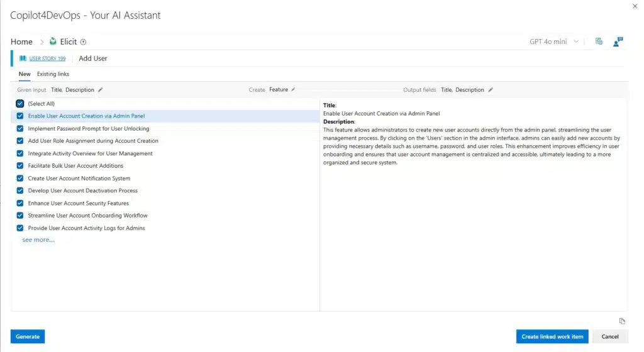The width and height of the screenshot is (644, 352).
Task: Uncheck Streamline User Account Onboarding Workflow
Action: tap(20, 216)
